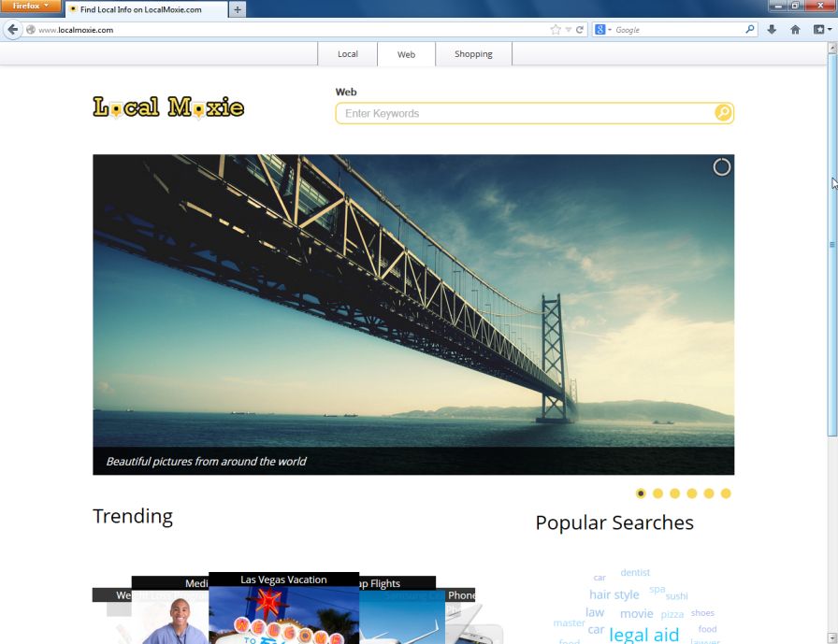Click the scrollbar down arrow
The width and height of the screenshot is (838, 644).
(x=832, y=638)
